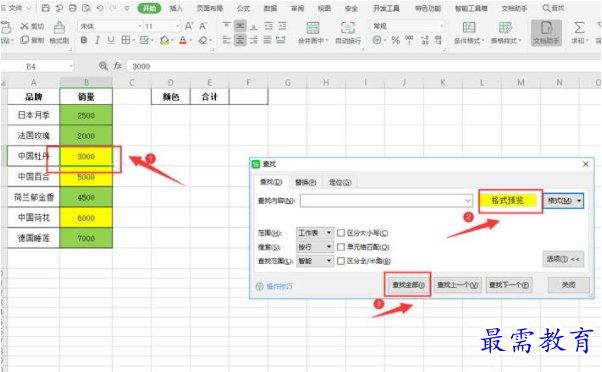
Task: Switch to the 替换(P) tab in Find dialog
Action: pyautogui.click(x=306, y=182)
